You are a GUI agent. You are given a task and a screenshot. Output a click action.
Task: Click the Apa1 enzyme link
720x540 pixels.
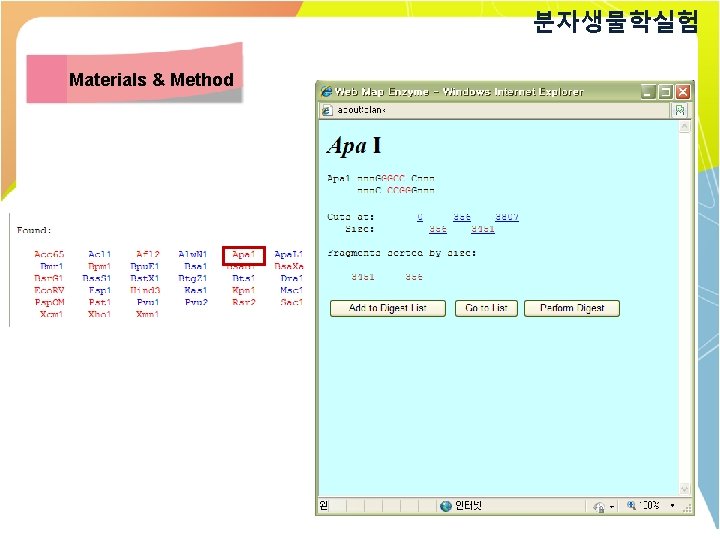pos(243,254)
